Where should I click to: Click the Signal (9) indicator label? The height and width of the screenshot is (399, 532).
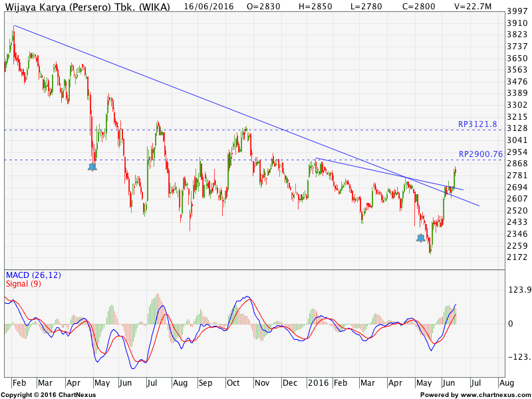[x=23, y=284]
